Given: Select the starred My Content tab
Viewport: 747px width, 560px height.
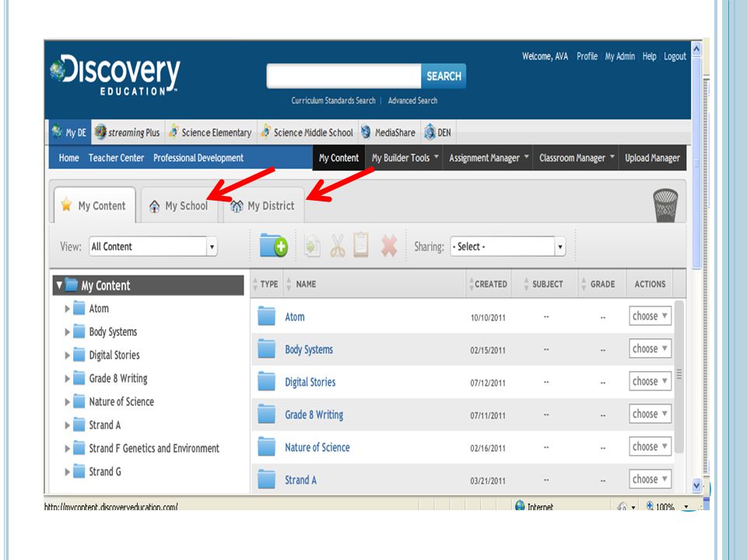Looking at the screenshot, I should pyautogui.click(x=94, y=205).
